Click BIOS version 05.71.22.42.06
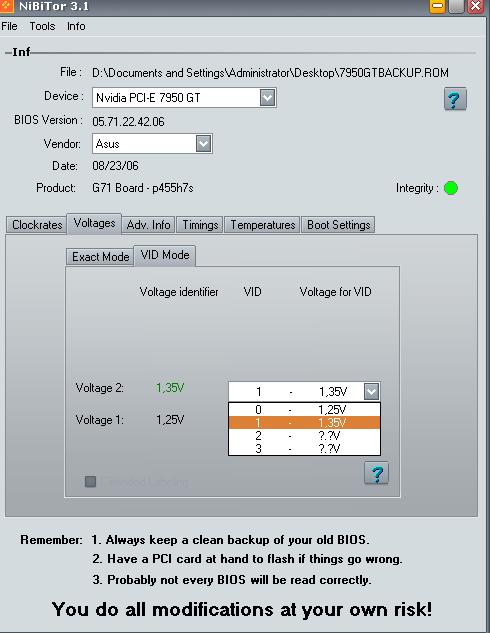 coord(128,122)
